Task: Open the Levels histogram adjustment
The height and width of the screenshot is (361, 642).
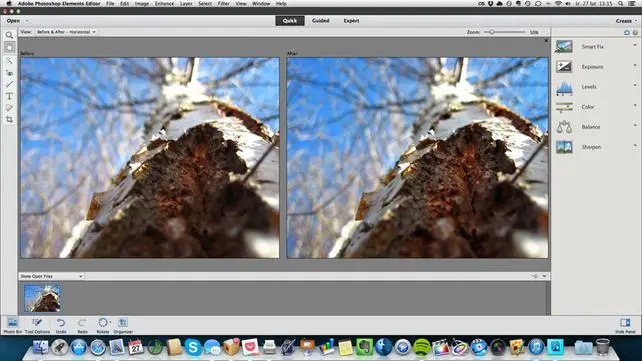Action: click(564, 87)
